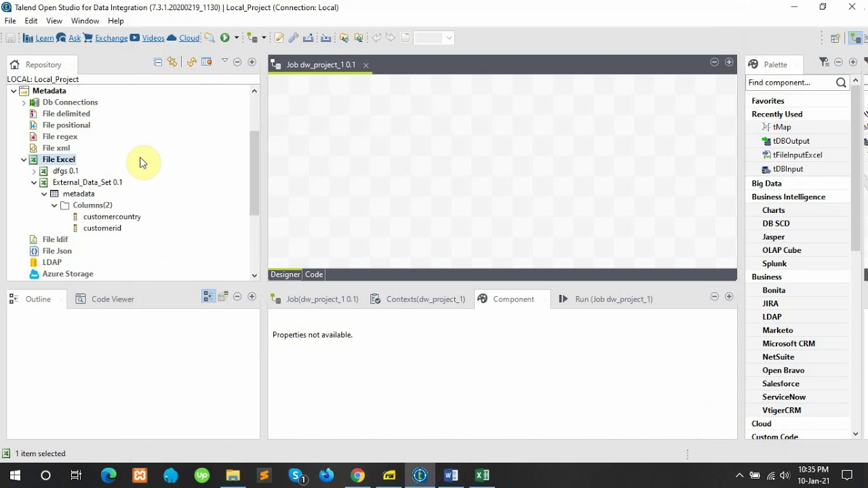Collapse the metadata table node

44,194
